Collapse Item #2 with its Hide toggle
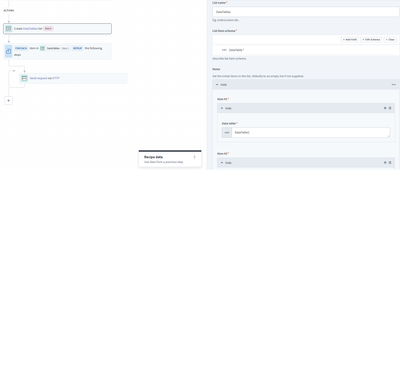Image resolution: width=400 pixels, height=373 pixels. coord(226,163)
